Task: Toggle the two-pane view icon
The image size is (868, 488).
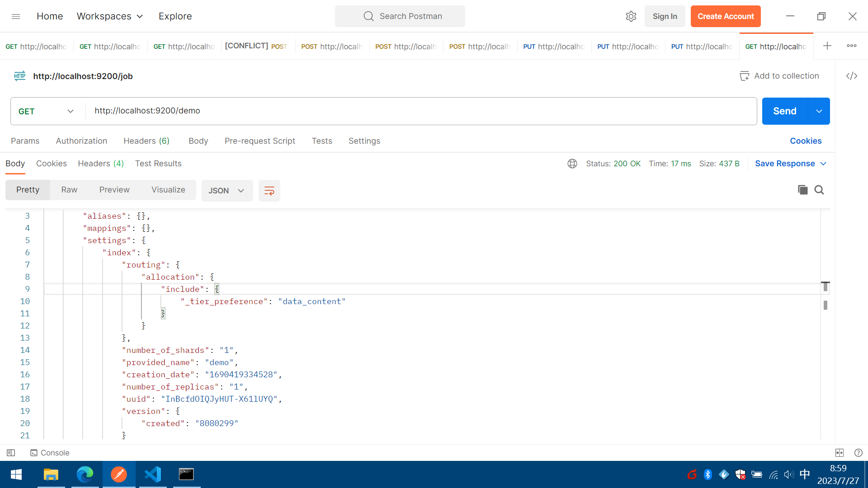Action: coord(840,453)
